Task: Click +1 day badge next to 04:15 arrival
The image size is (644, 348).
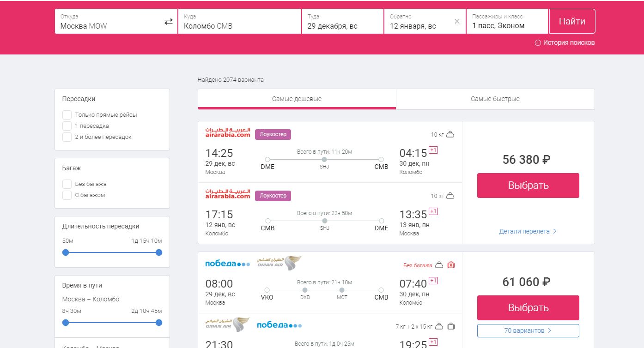Action: point(433,150)
